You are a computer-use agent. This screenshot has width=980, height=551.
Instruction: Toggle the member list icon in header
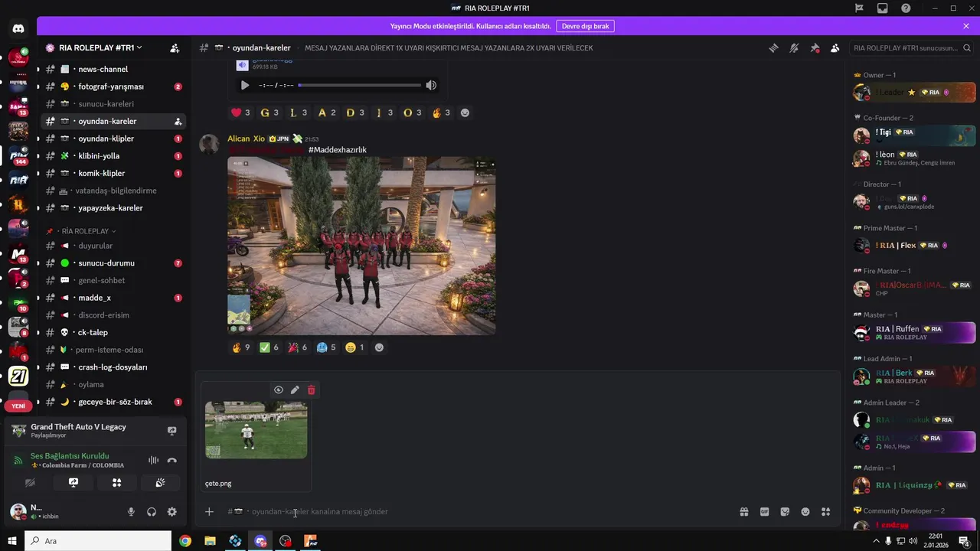click(x=835, y=47)
